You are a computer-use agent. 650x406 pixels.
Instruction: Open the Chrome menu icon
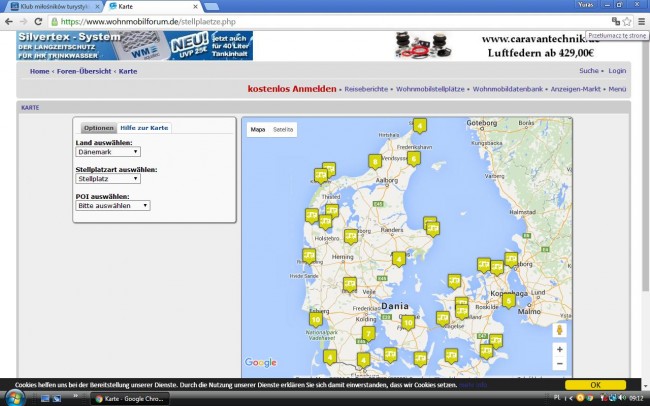(x=641, y=20)
